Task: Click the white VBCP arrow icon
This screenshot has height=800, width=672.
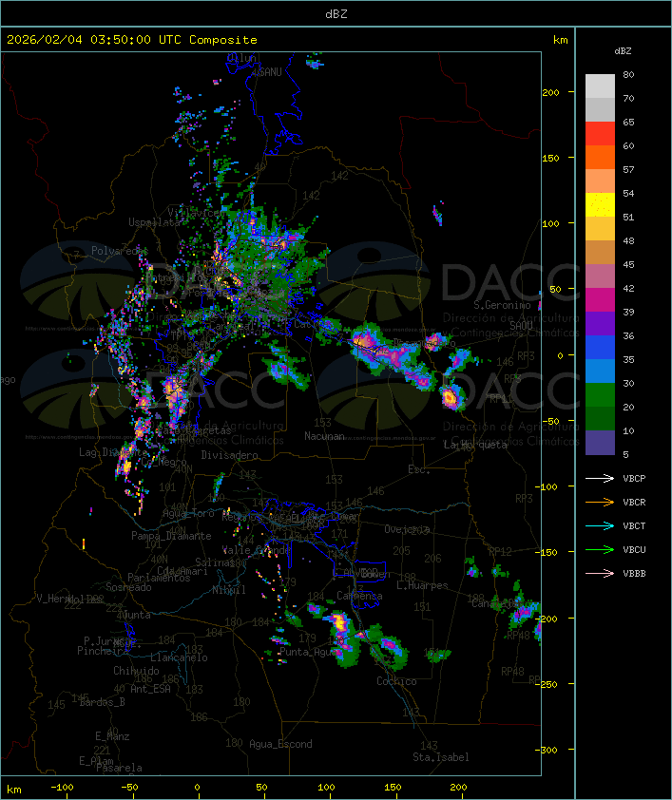Action: point(600,478)
